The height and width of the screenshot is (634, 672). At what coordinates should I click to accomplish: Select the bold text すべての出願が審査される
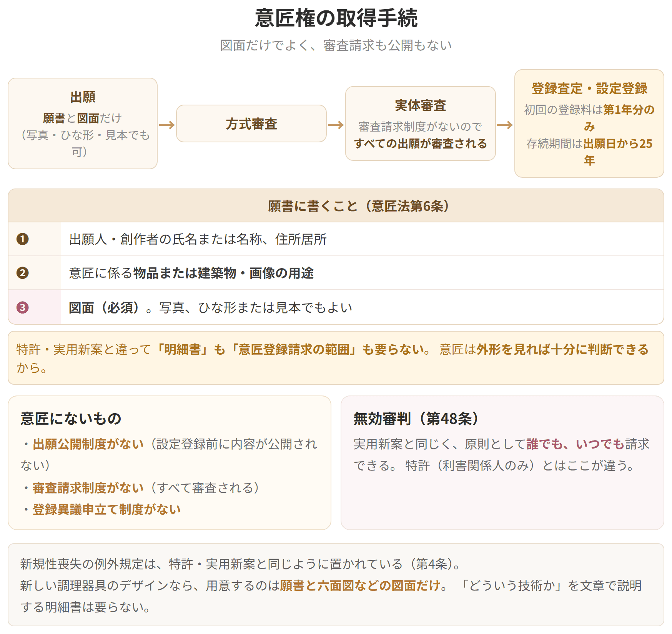pyautogui.click(x=421, y=144)
